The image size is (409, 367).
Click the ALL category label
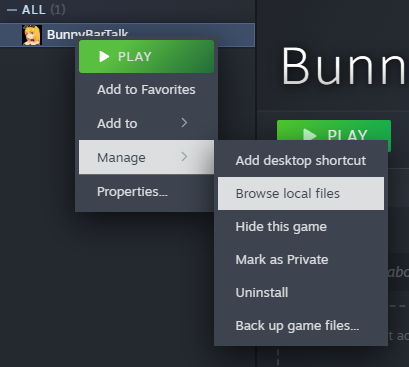pos(33,10)
